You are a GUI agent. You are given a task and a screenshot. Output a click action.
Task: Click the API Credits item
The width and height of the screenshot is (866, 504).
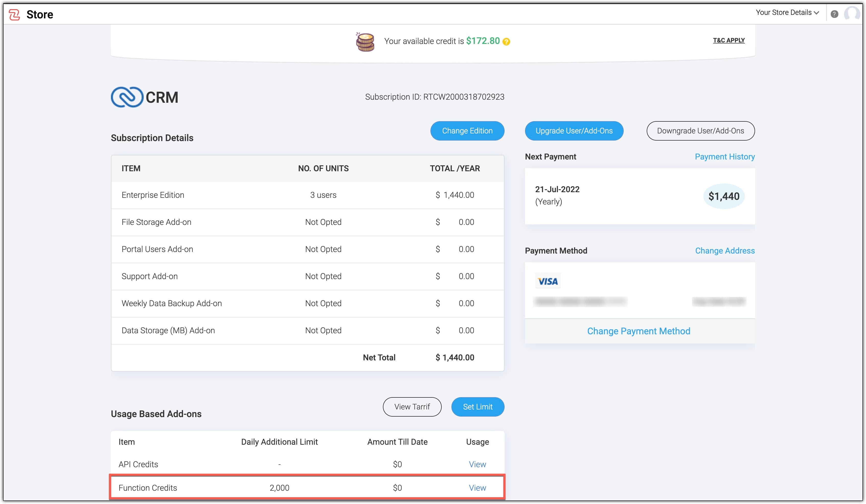138,464
